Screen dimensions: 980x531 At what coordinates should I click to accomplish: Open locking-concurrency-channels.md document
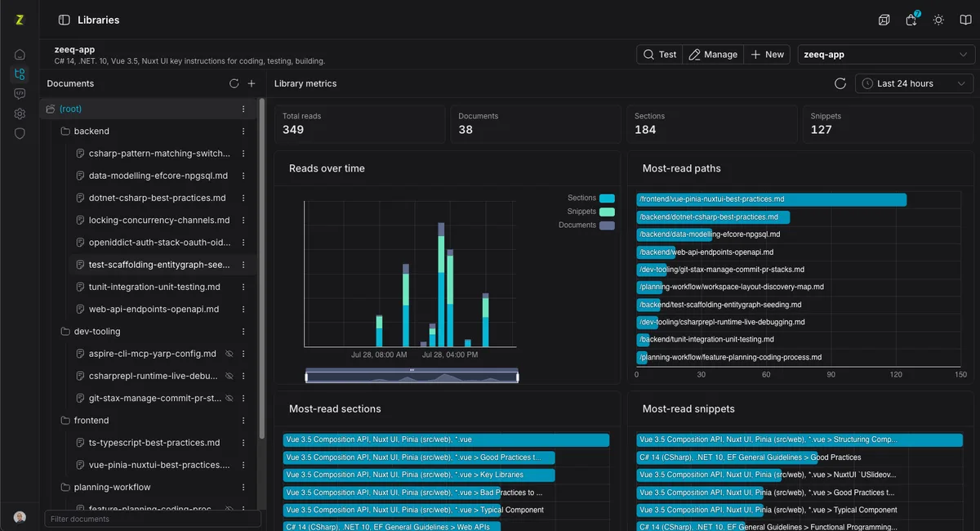coord(159,220)
